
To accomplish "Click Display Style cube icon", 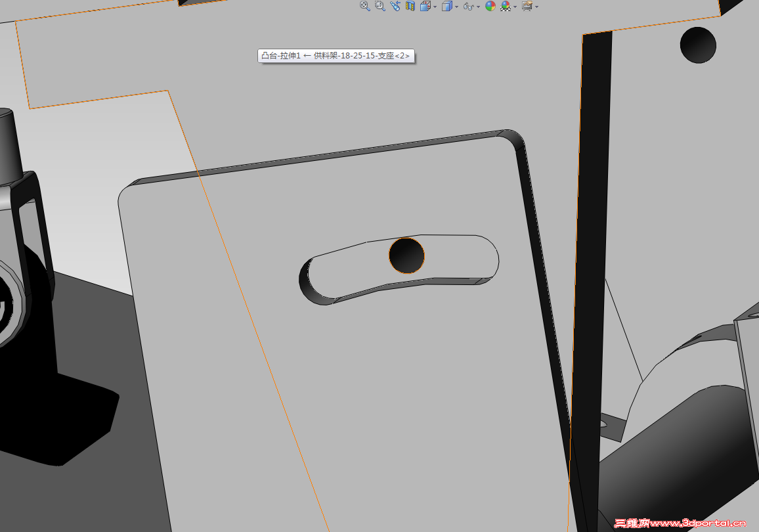I will coord(446,6).
